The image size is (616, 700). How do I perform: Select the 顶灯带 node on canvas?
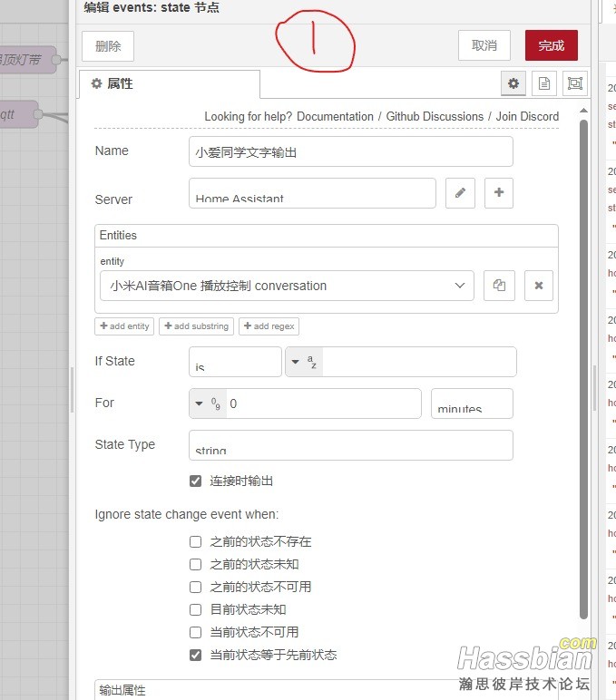pos(28,59)
